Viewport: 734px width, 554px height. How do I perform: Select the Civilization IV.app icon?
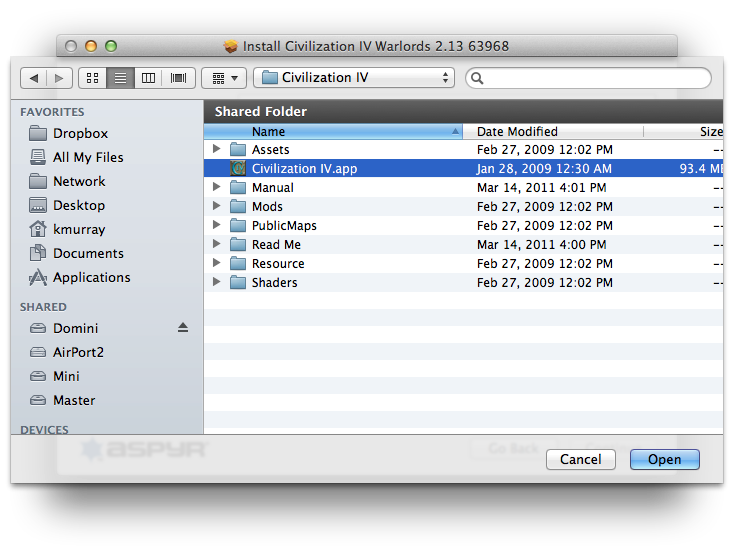(238, 168)
